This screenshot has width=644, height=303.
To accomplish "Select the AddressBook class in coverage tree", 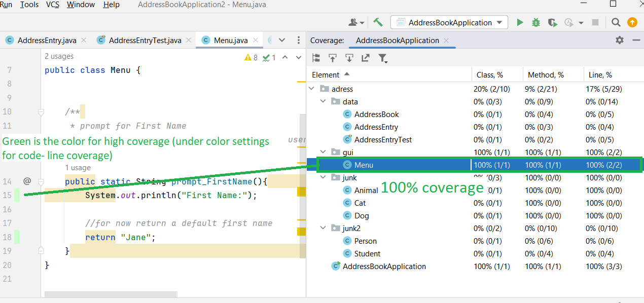I will [x=376, y=114].
